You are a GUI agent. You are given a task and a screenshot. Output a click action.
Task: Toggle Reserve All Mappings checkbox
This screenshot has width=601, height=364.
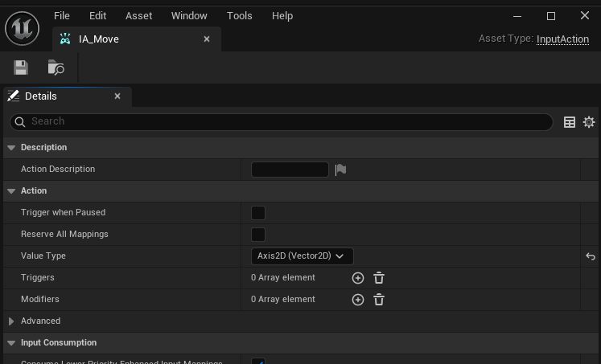[258, 235]
